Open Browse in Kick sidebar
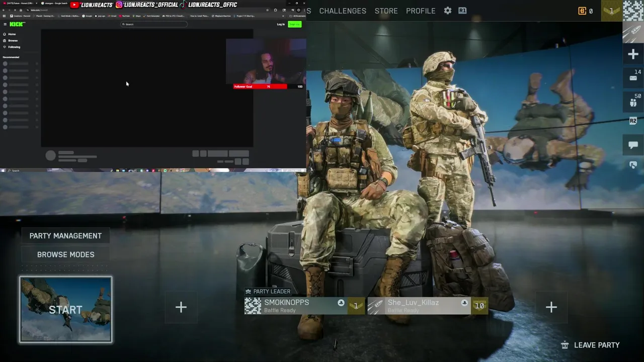 pos(11,41)
